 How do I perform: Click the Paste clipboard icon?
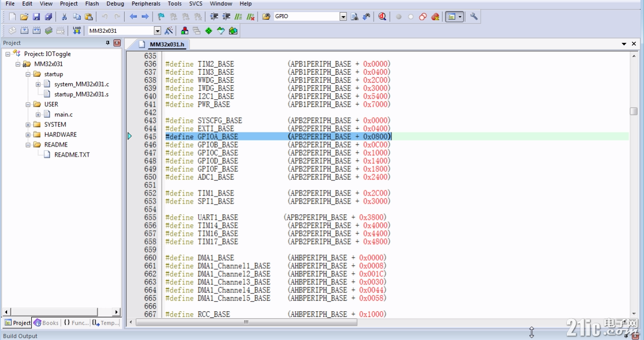[89, 17]
